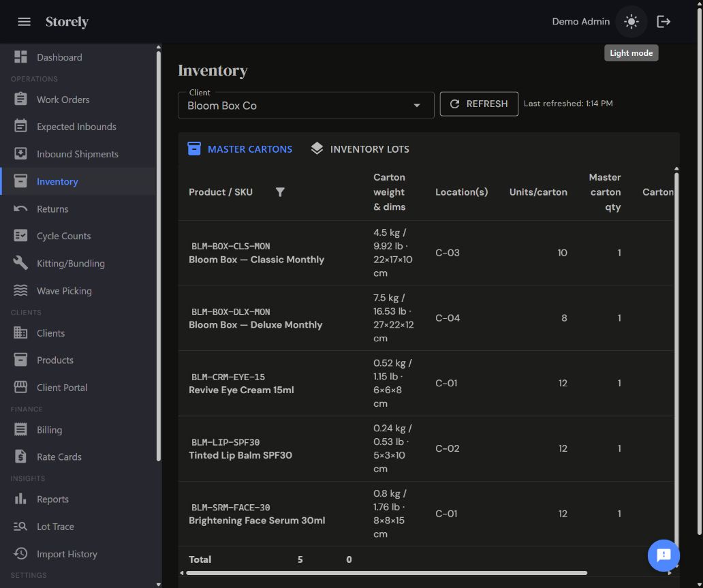
Task: Click SKU BLM-CRM-EYE-15
Action: click(x=228, y=377)
